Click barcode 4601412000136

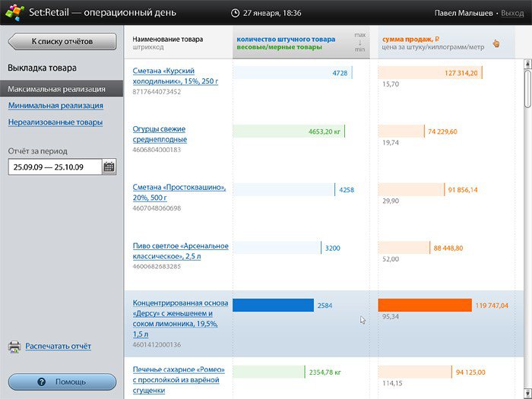click(x=157, y=345)
